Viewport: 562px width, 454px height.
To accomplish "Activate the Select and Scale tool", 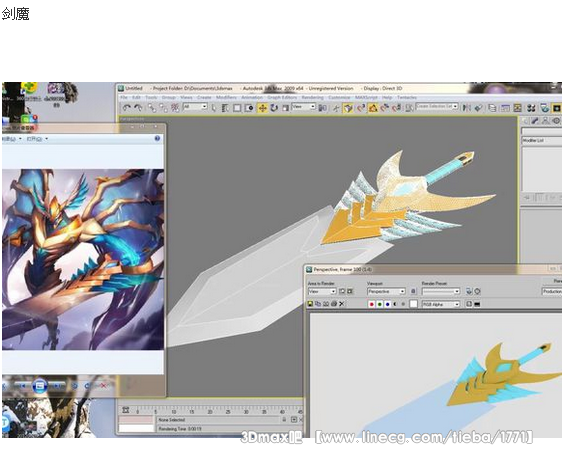I will 285,107.
